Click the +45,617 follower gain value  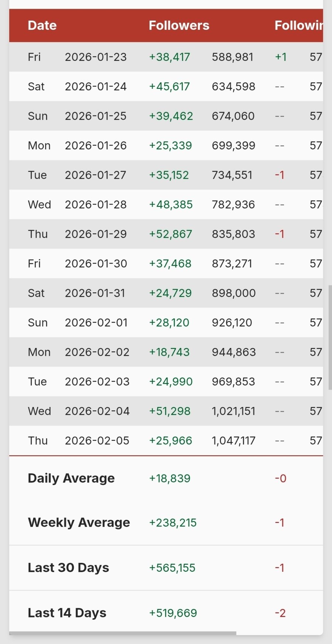pos(169,87)
